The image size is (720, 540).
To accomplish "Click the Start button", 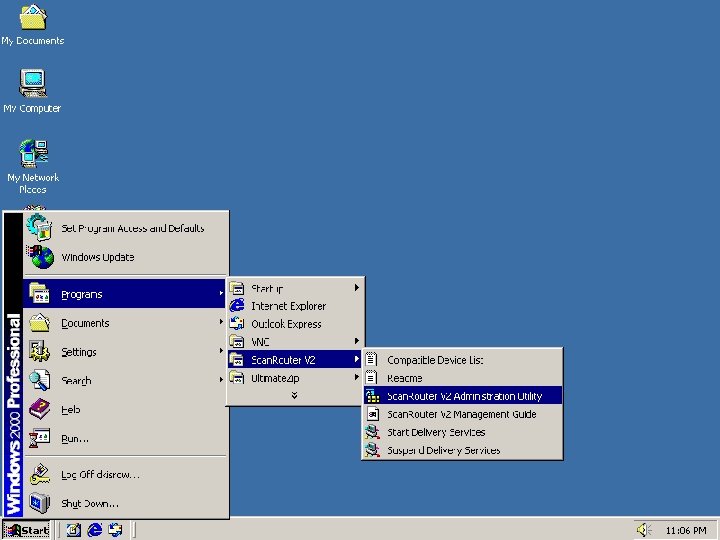I will click(27, 530).
